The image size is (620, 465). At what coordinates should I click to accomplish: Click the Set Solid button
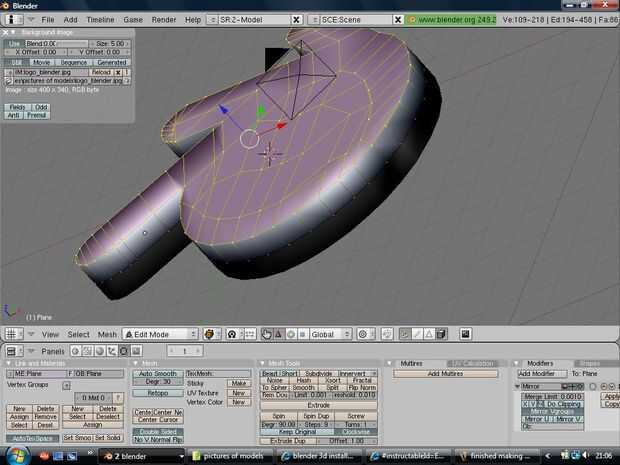click(108, 438)
